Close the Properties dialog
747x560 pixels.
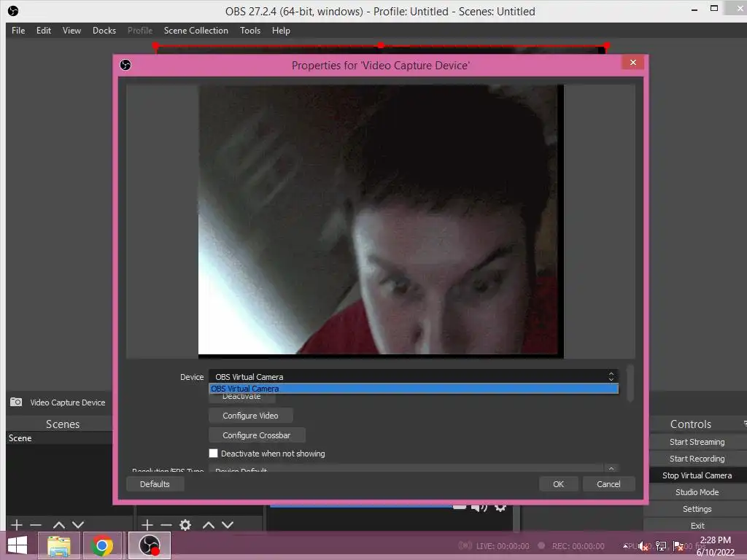click(x=632, y=63)
